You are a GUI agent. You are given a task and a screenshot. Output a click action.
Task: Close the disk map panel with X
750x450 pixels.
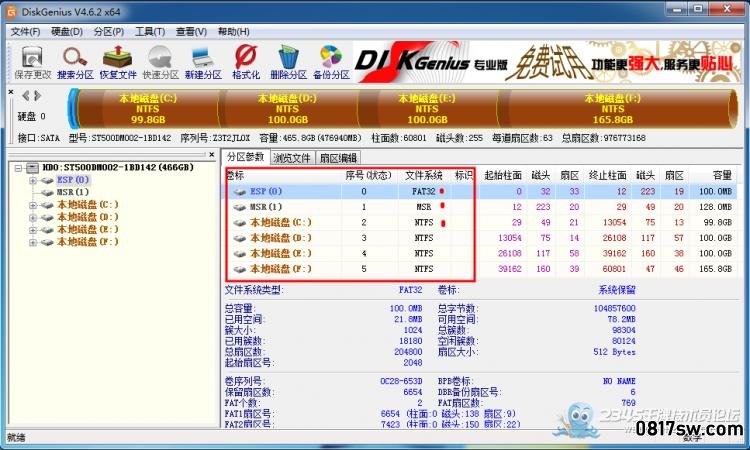[x=11, y=92]
